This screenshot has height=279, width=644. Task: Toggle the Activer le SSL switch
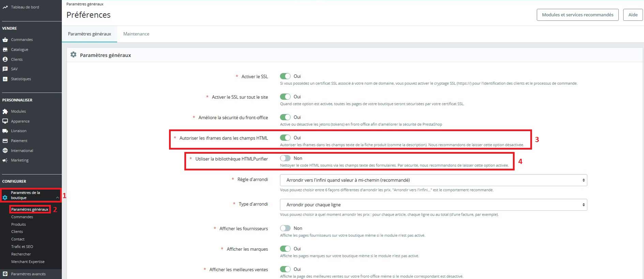285,76
